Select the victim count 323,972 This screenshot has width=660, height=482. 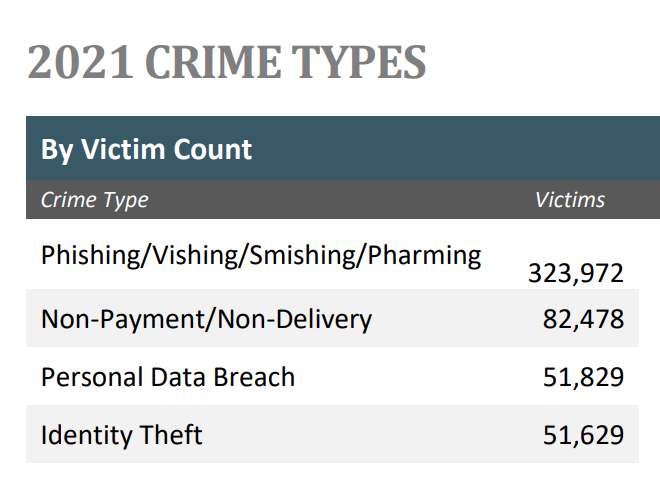576,273
